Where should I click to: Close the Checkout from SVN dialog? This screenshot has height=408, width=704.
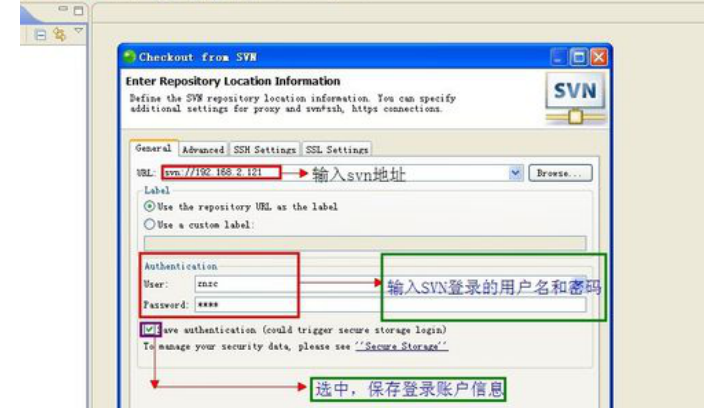599,57
